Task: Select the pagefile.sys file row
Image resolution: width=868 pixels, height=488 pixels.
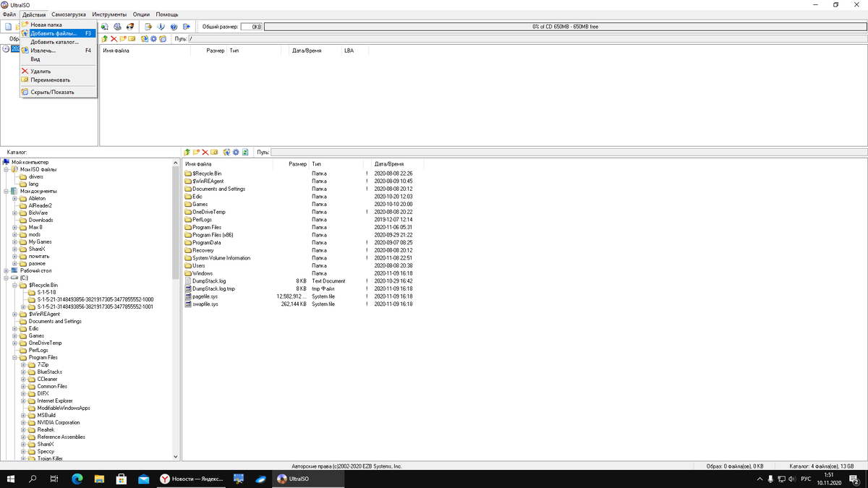Action: 298,296
